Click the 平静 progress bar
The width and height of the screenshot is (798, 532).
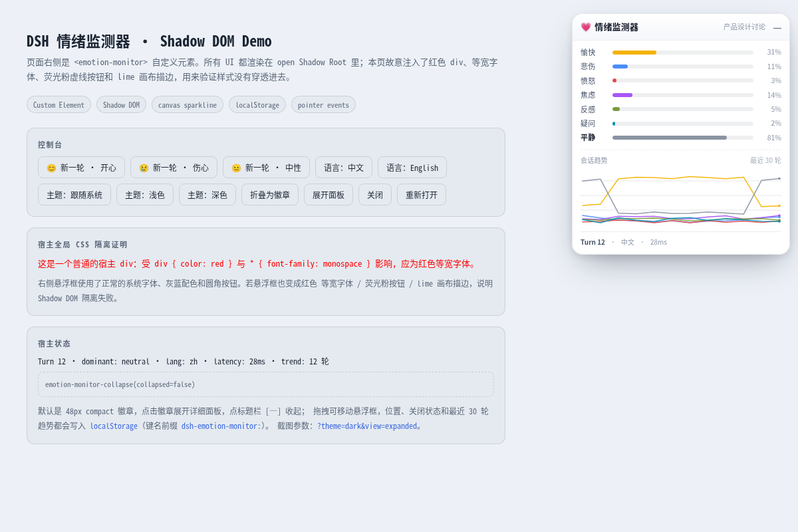coord(683,138)
